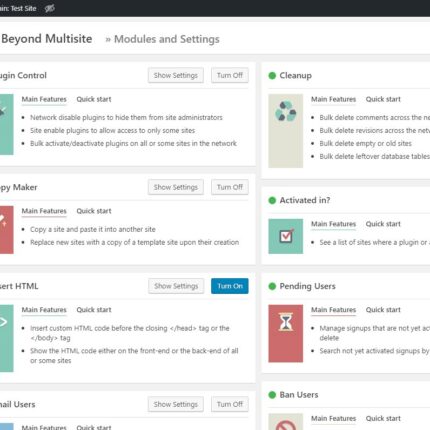
Task: Click 'Bulk delete revisions across' feature text
Action: pos(375,131)
